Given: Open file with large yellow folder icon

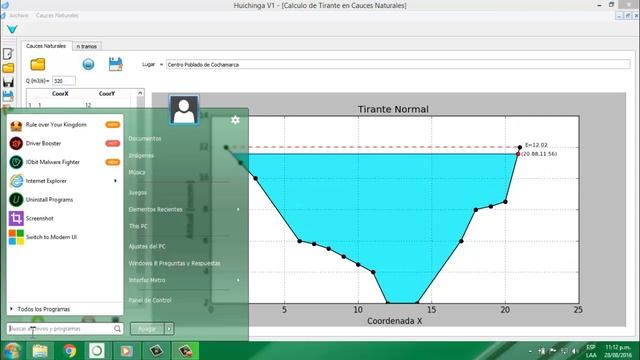Looking at the screenshot, I should tap(38, 64).
